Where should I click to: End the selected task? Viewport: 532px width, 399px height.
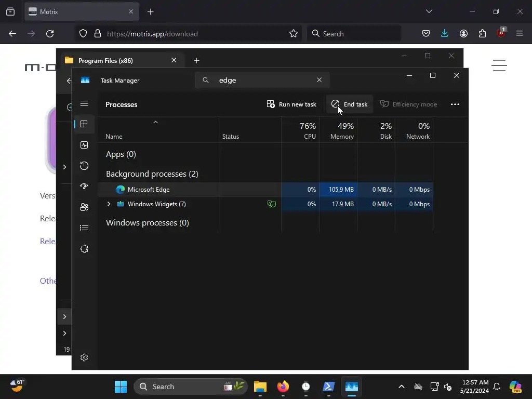[x=350, y=104]
